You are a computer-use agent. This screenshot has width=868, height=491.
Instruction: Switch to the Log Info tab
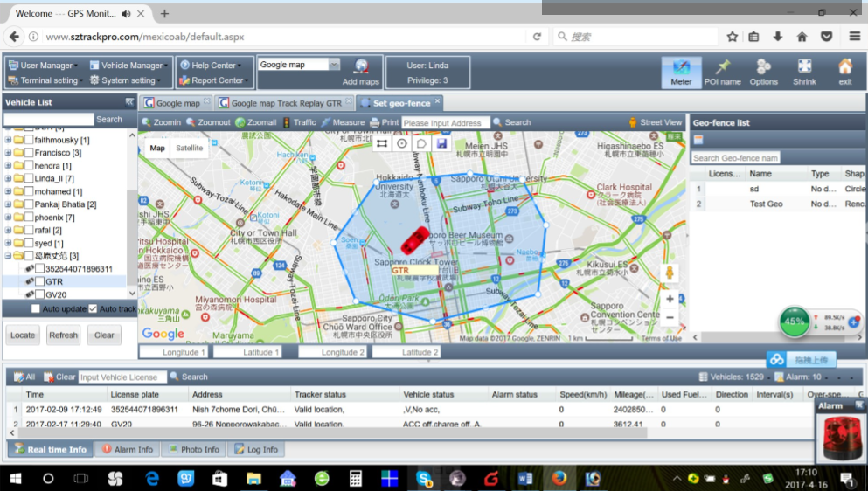point(256,449)
